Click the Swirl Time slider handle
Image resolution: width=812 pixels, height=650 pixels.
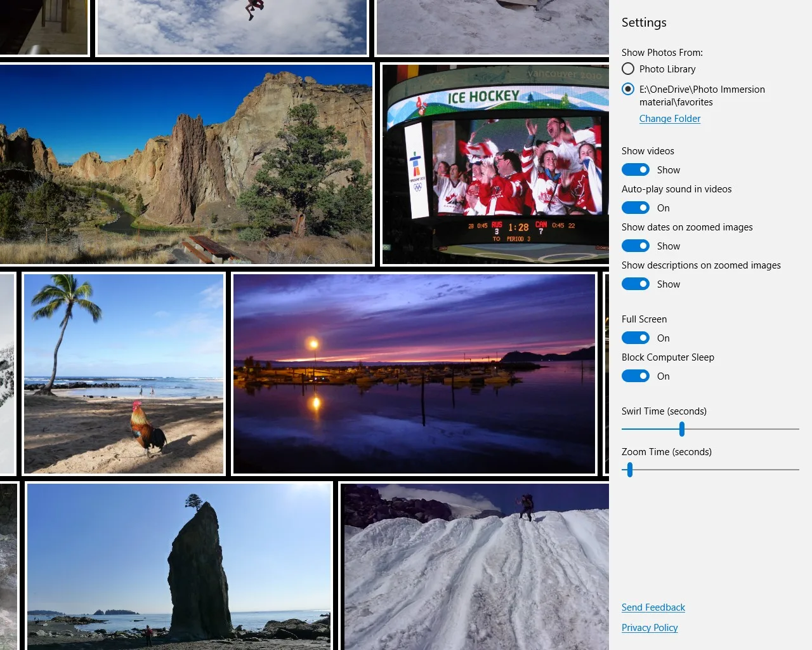[682, 429]
